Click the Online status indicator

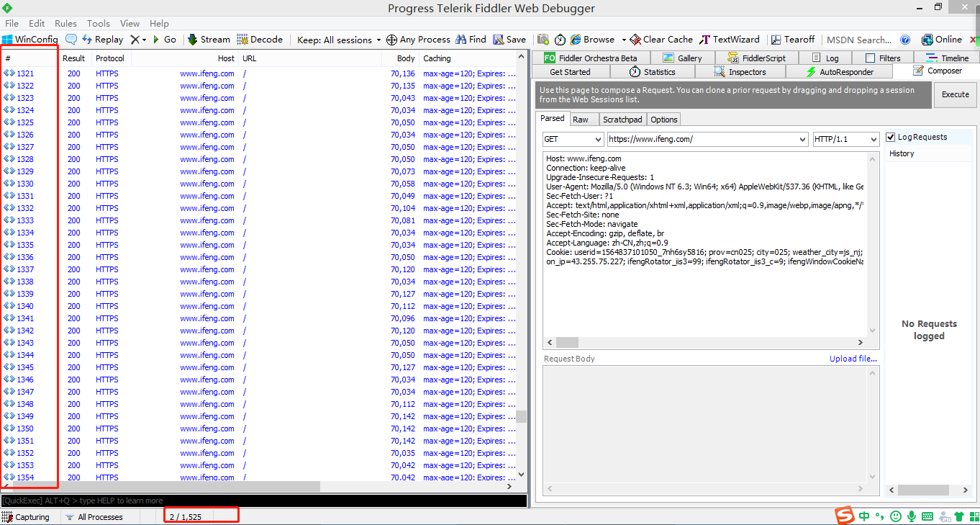(942, 40)
